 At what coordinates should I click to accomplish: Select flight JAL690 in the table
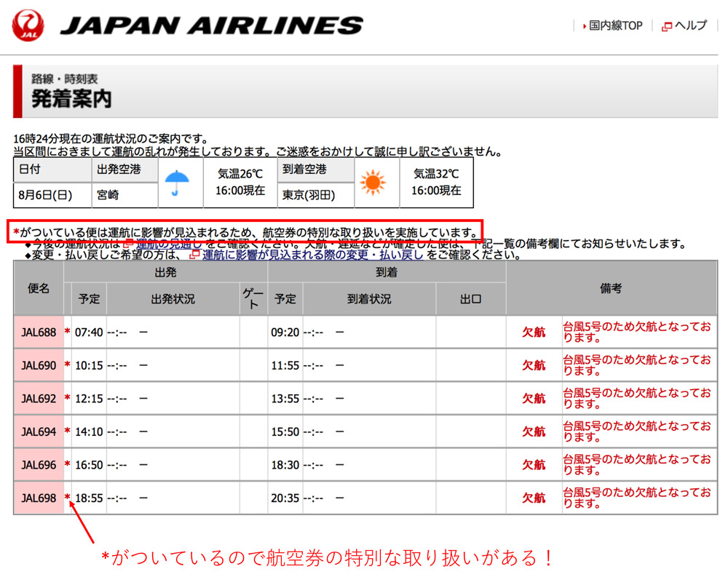tap(39, 365)
